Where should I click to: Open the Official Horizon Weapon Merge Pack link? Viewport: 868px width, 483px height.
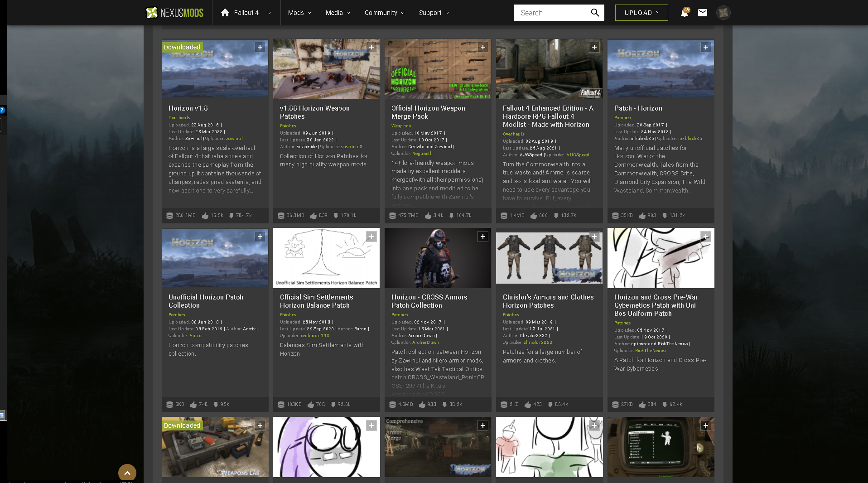tap(428, 112)
